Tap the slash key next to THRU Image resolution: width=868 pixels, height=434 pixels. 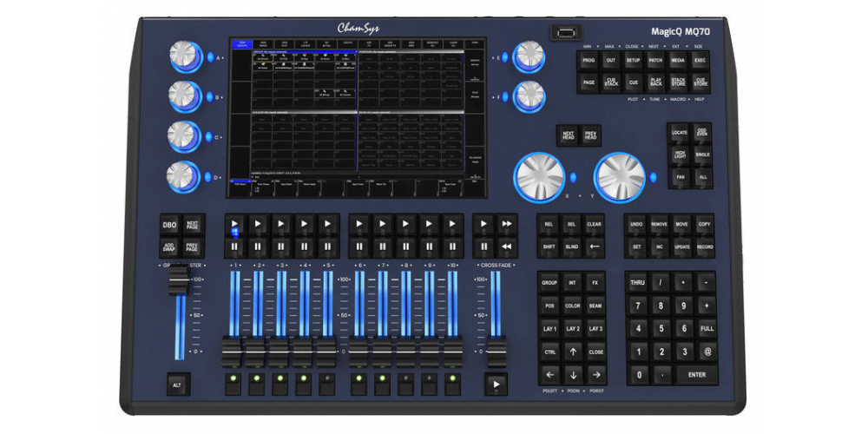pos(661,282)
